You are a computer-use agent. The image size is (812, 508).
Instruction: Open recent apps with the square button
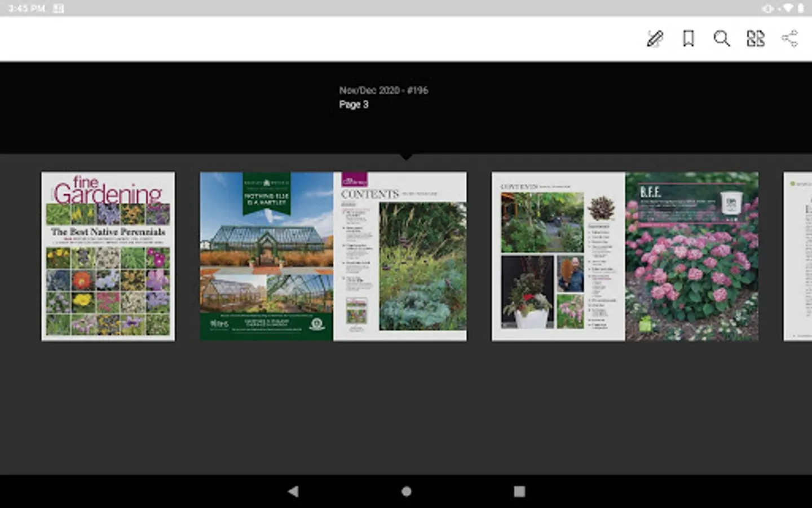[x=519, y=491]
